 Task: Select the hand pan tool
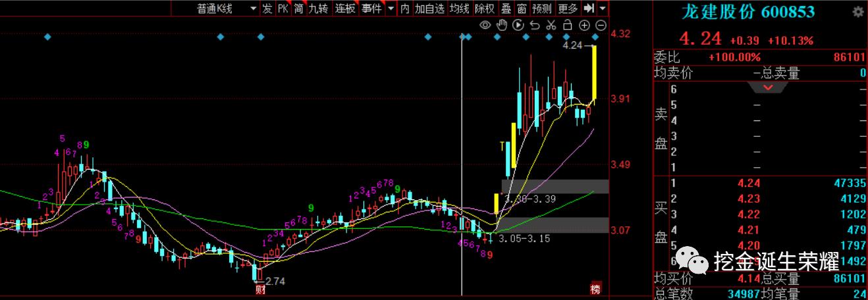tap(502, 25)
